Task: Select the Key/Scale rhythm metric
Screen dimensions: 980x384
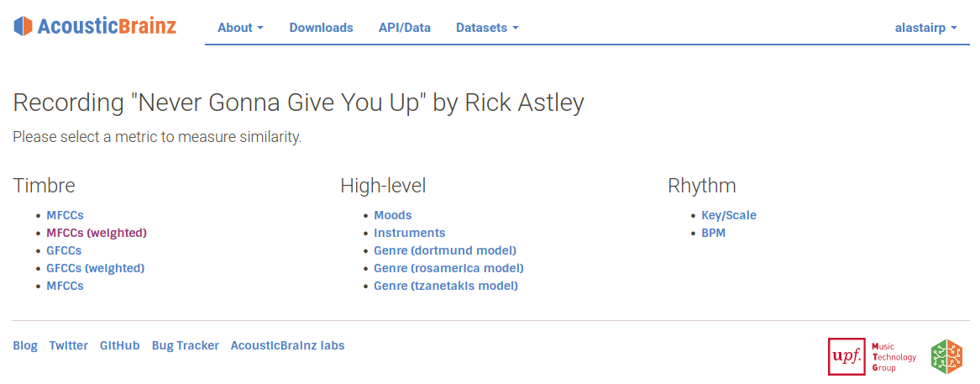Action: point(729,215)
